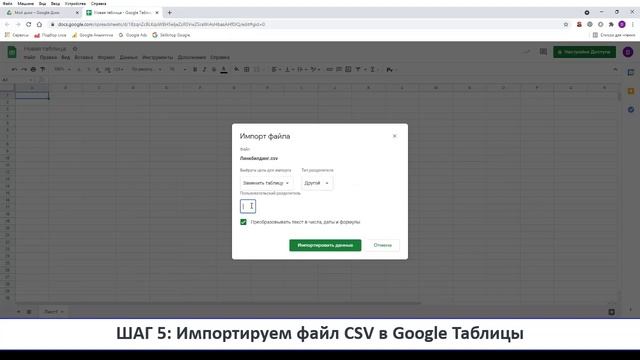Open the Правка menu in Google Sheets
The height and width of the screenshot is (360, 640).
click(x=48, y=58)
